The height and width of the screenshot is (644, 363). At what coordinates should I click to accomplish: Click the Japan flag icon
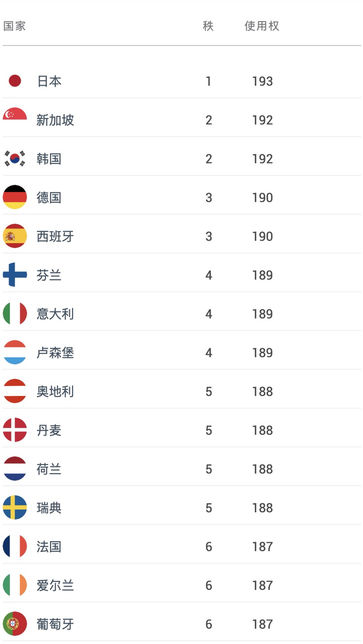click(x=15, y=81)
